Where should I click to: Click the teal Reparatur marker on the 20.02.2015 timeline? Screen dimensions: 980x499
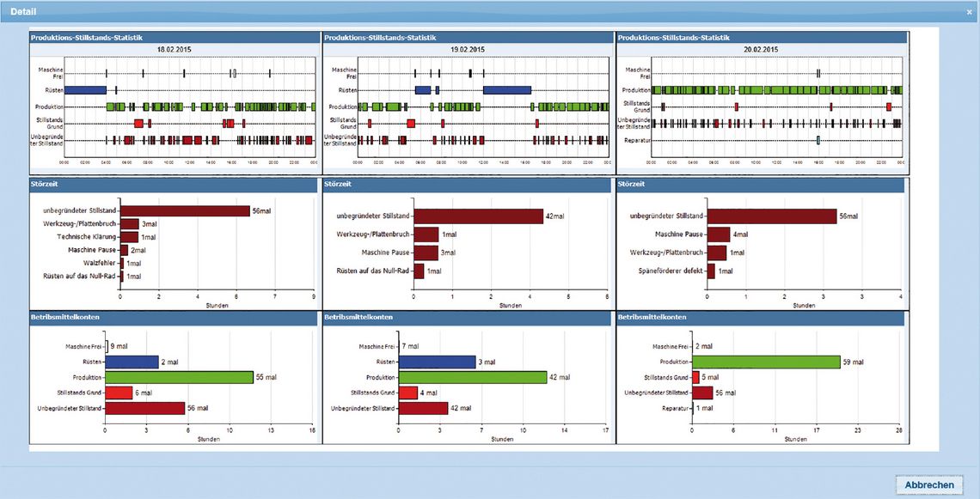(x=818, y=140)
